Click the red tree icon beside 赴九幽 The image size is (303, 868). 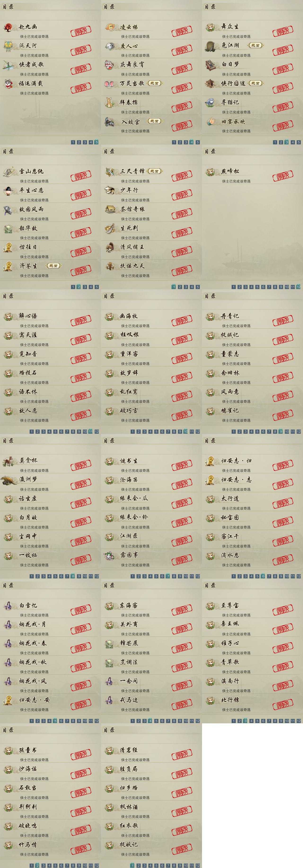click(x=8, y=27)
